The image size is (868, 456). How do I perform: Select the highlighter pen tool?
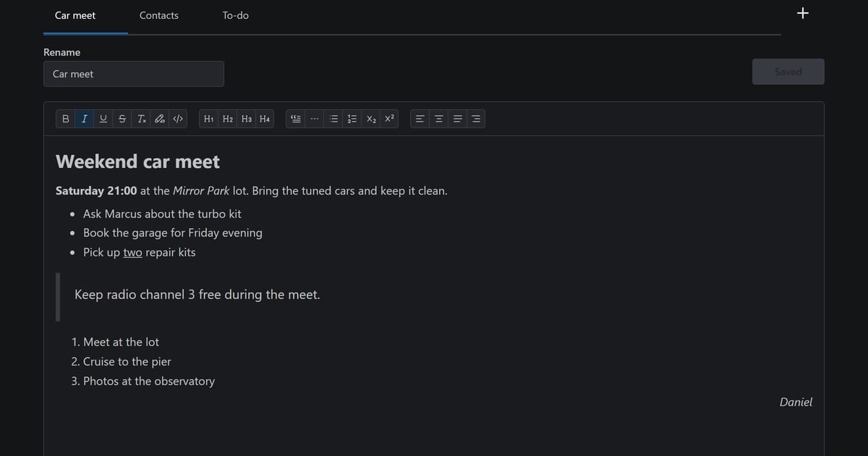(x=160, y=119)
